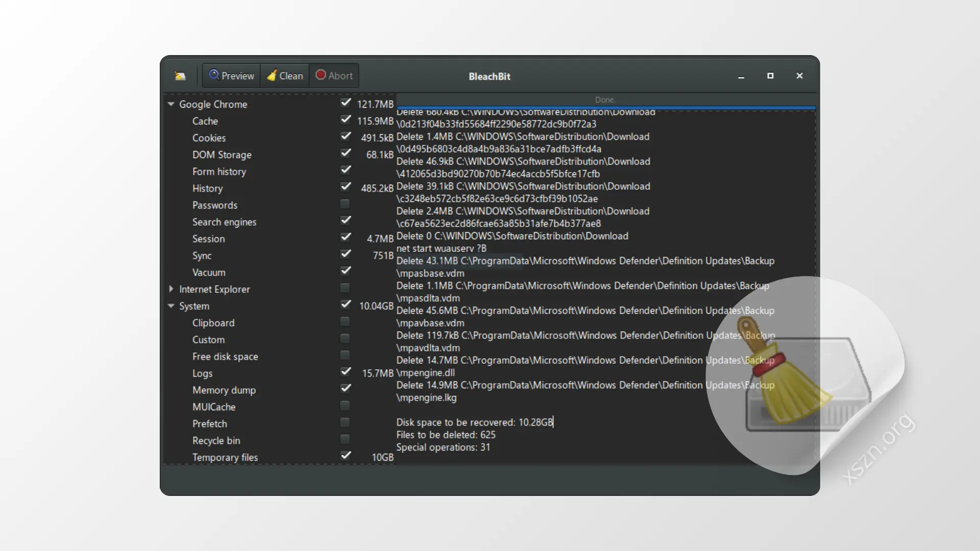Collapse the System tree group
This screenshot has height=551, width=980.
coord(171,306)
